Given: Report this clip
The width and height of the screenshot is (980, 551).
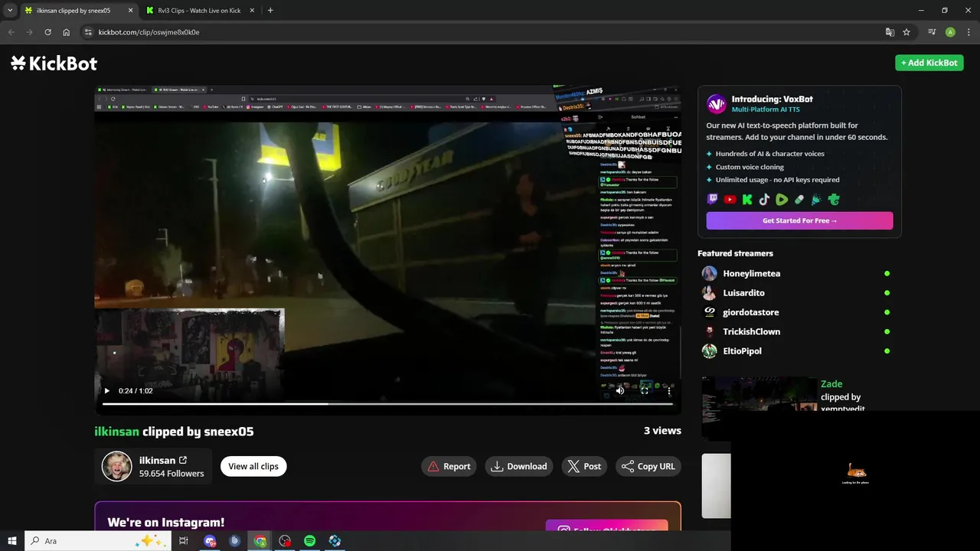Looking at the screenshot, I should [449, 466].
